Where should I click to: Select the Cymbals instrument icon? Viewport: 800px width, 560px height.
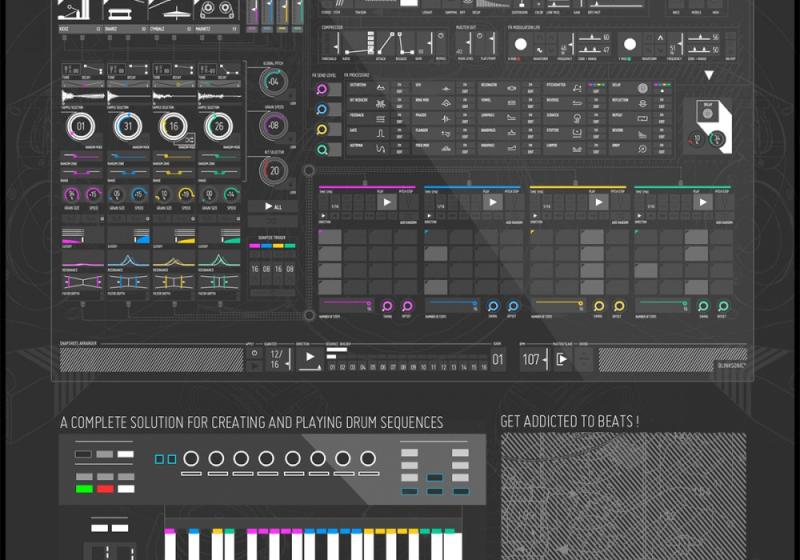pyautogui.click(x=173, y=10)
